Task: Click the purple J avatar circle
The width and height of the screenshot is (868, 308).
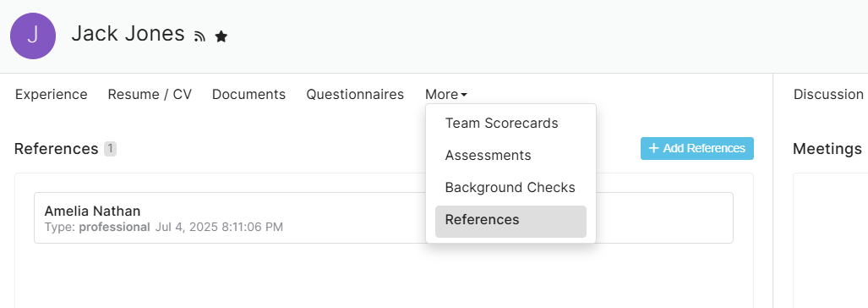Action: (33, 36)
